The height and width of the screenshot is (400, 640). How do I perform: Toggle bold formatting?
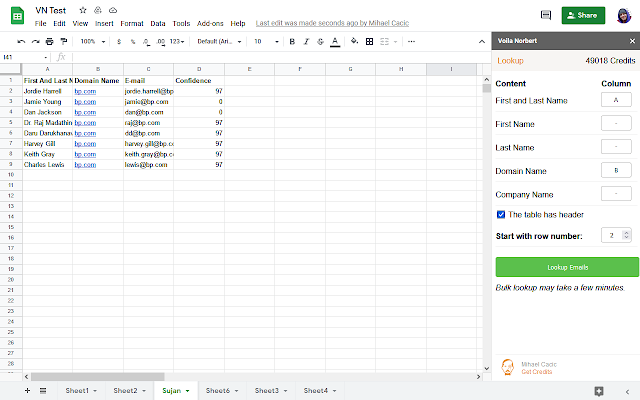292,42
